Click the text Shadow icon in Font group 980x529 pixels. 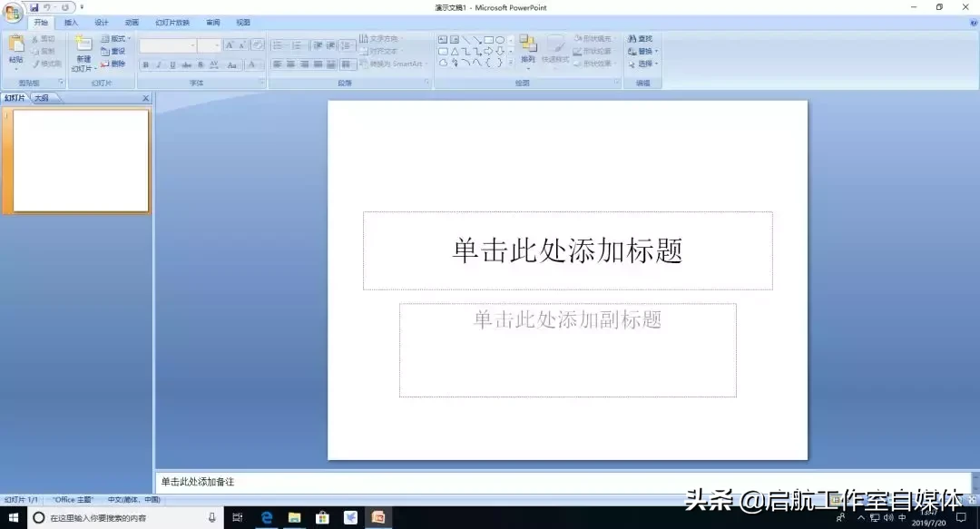click(201, 64)
